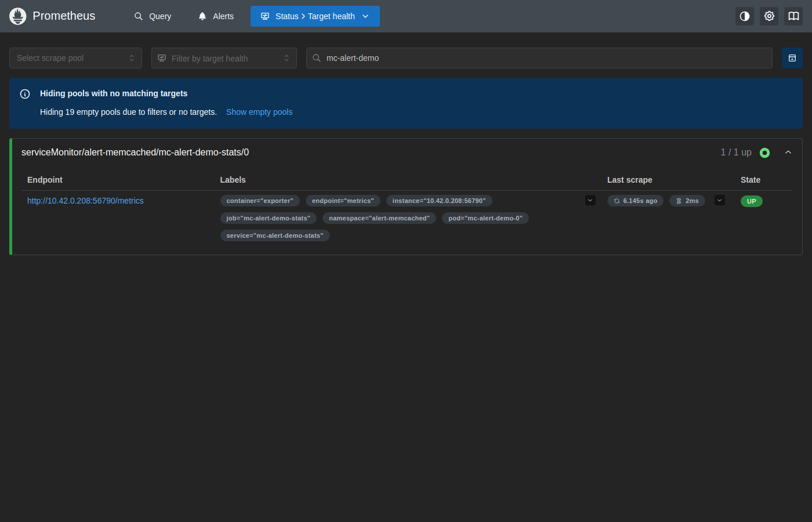
Task: Open the documentation book icon
Action: [793, 16]
